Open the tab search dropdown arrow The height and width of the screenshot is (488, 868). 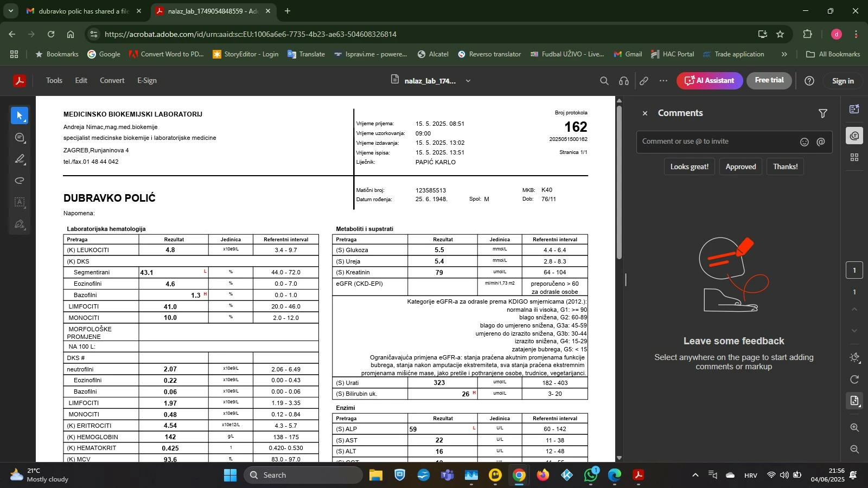(x=10, y=11)
